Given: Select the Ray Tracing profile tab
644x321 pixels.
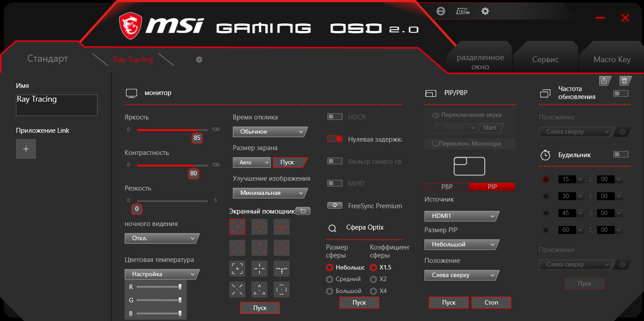Looking at the screenshot, I should [x=133, y=59].
